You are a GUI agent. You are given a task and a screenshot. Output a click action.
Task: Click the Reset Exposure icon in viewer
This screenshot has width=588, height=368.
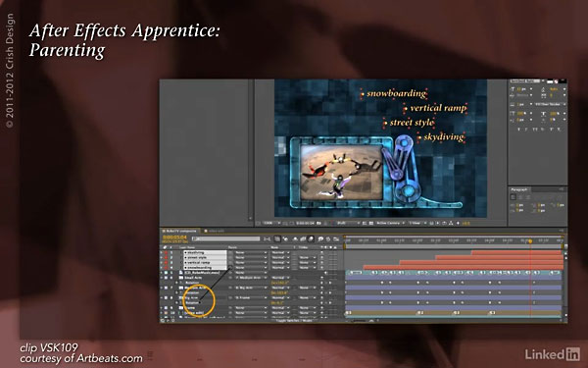pos(458,223)
